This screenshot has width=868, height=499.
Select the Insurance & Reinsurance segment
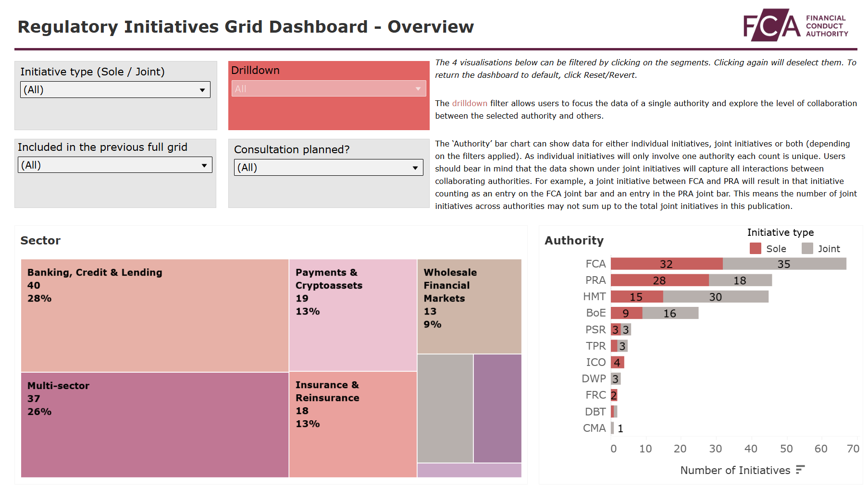(x=352, y=425)
